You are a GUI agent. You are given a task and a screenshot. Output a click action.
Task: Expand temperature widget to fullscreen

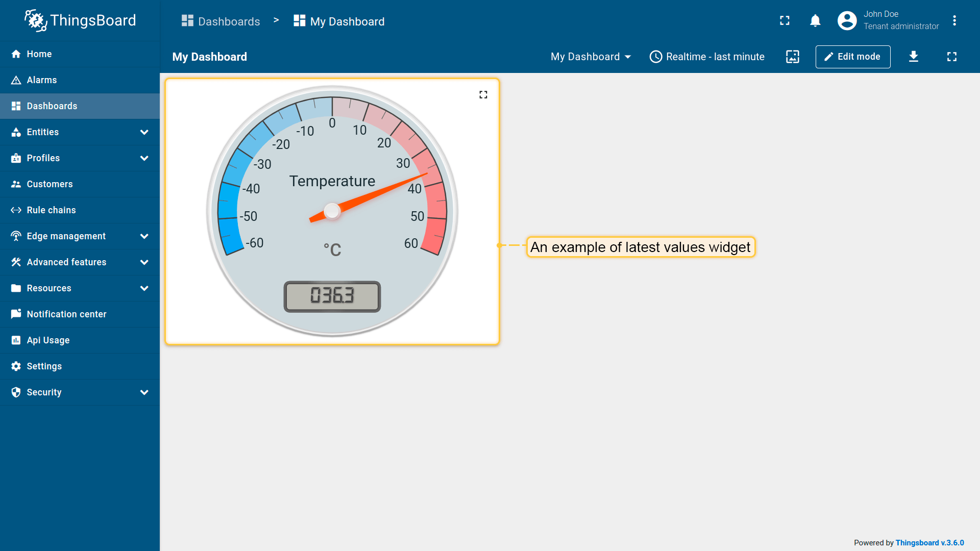[x=483, y=95]
